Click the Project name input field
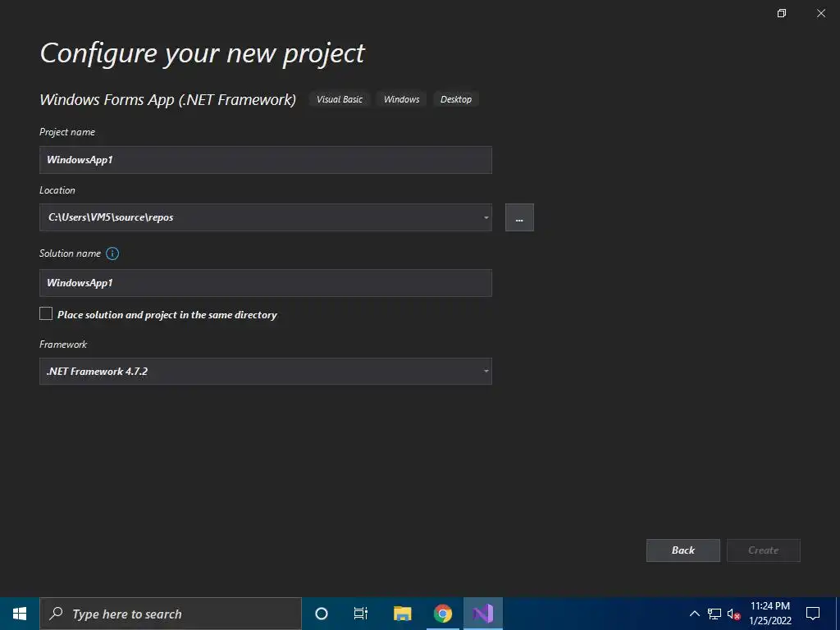Viewport: 840px width, 630px height. click(265, 160)
